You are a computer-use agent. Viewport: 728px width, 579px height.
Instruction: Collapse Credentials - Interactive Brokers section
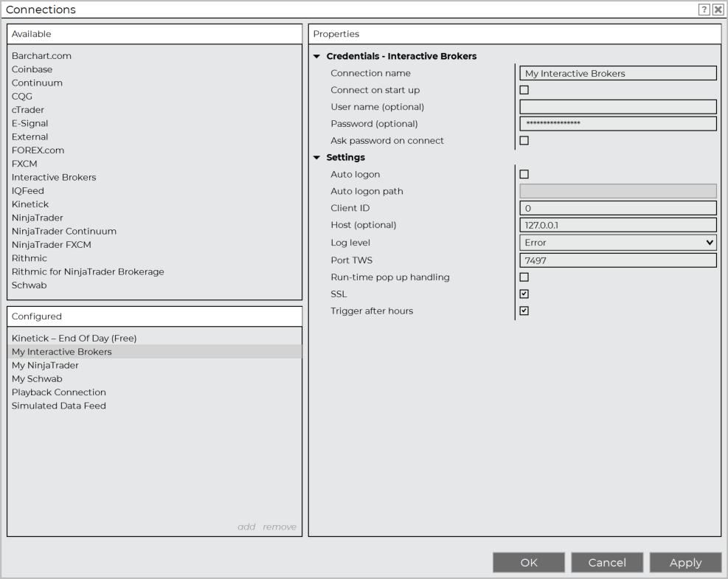coord(316,56)
